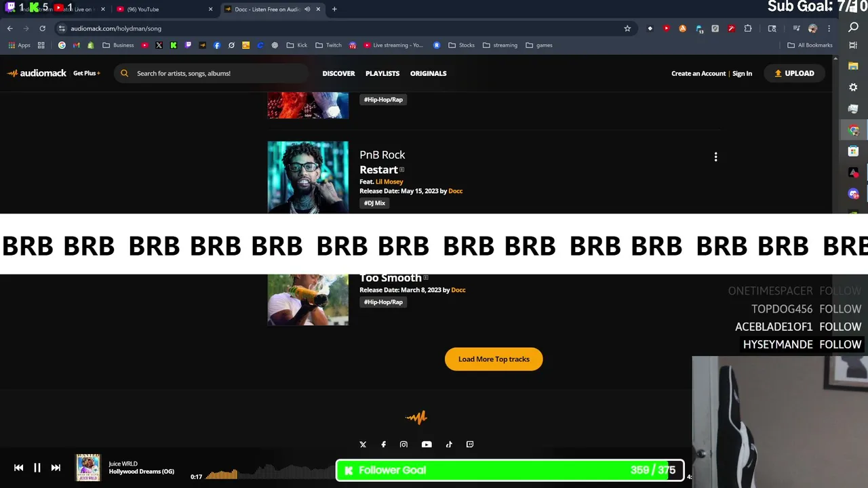Screen dimensions: 868x488
Task: Open a new browser tab
Action: click(334, 9)
